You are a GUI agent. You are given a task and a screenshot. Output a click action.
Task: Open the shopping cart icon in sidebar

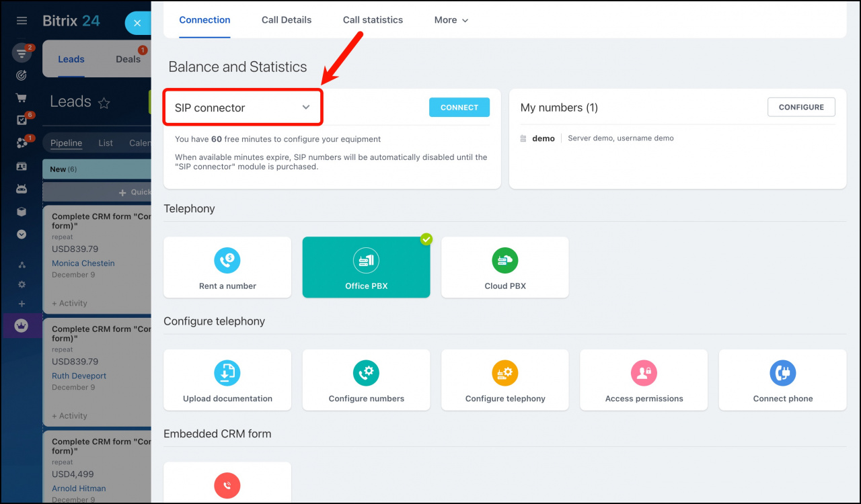click(22, 97)
